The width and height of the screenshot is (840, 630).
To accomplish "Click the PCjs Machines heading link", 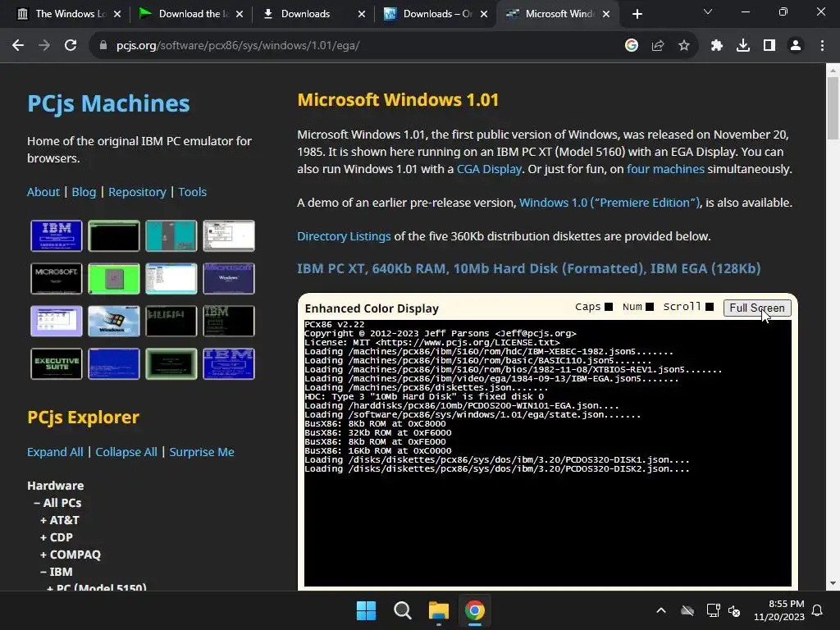I will (108, 103).
